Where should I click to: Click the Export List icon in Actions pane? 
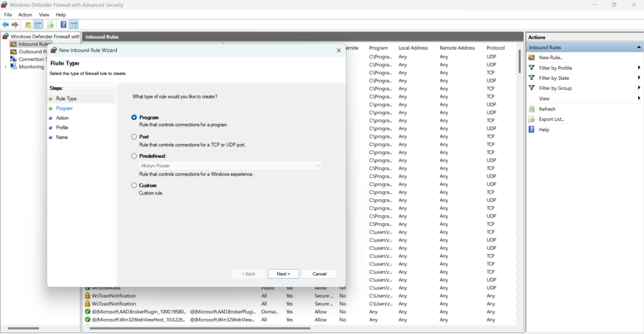[x=532, y=119]
